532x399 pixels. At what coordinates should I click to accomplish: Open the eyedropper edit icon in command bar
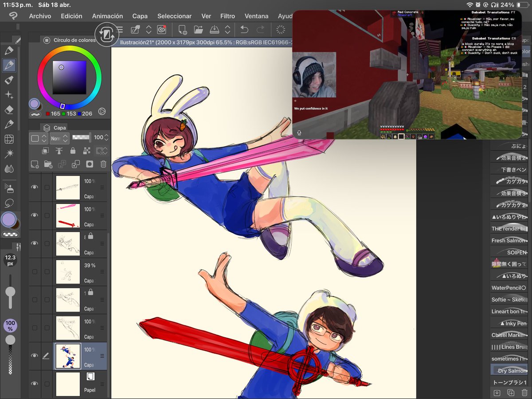135,30
